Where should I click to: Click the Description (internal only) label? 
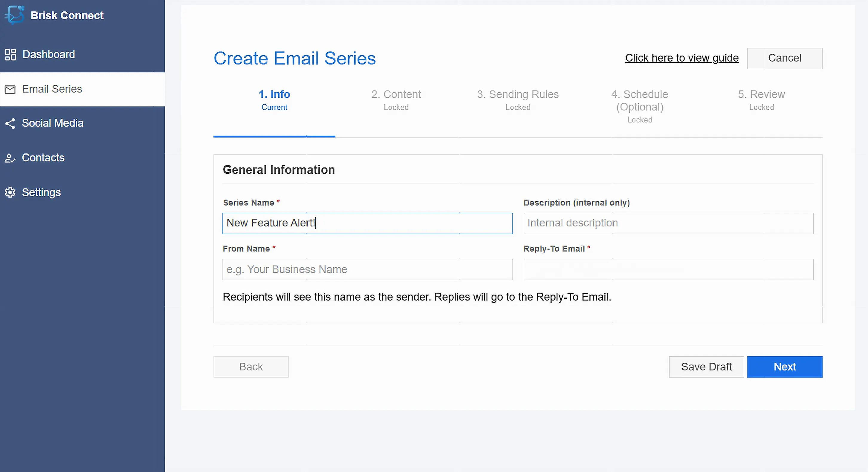[x=577, y=203]
